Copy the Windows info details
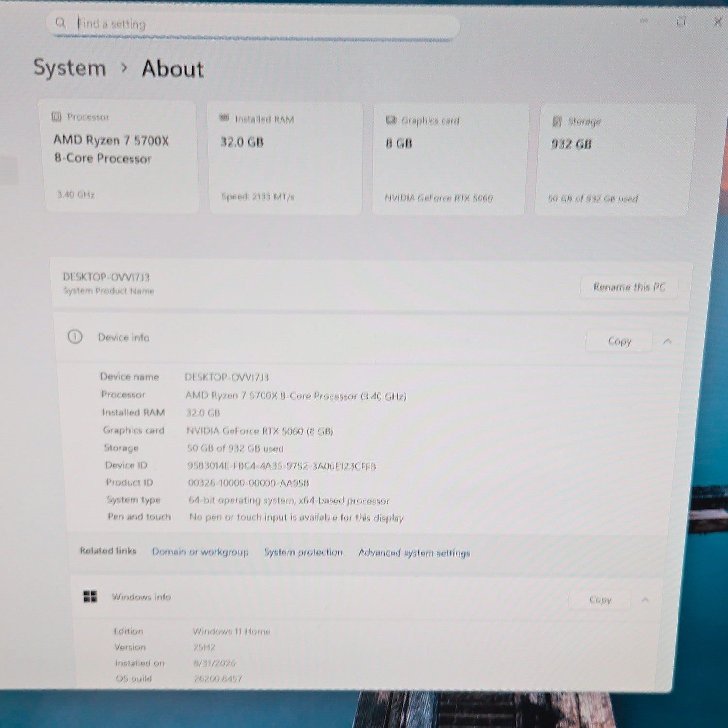This screenshot has height=728, width=728. pyautogui.click(x=600, y=600)
